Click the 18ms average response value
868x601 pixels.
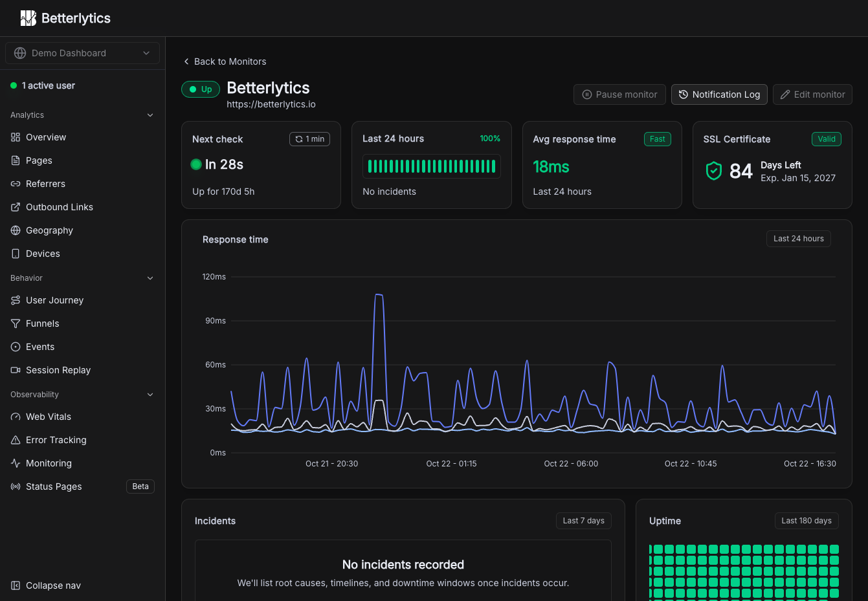pyautogui.click(x=551, y=167)
